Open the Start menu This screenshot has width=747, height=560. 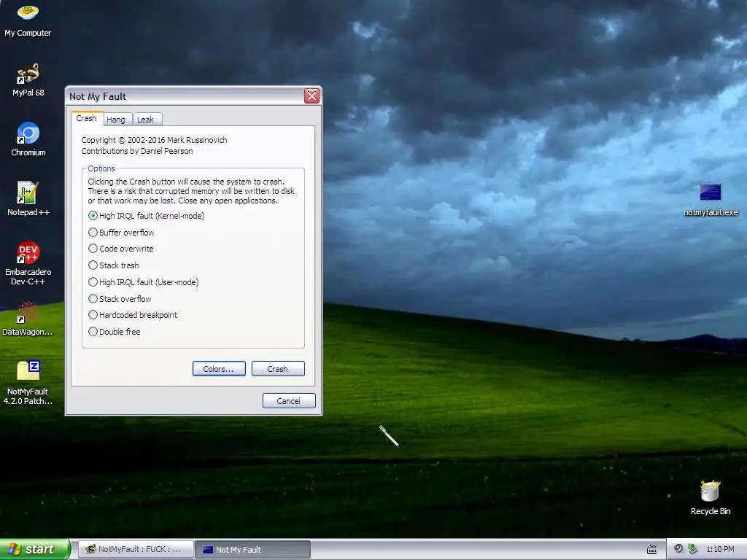35,549
